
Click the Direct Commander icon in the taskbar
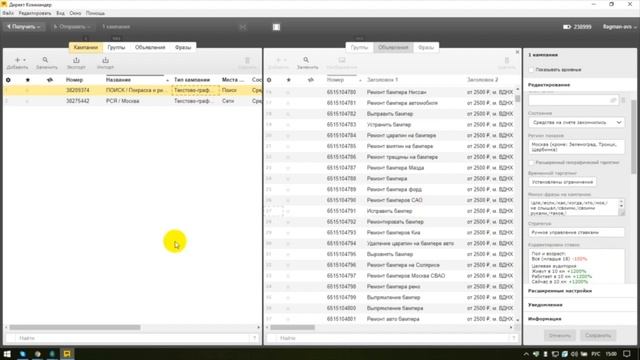coord(67,354)
